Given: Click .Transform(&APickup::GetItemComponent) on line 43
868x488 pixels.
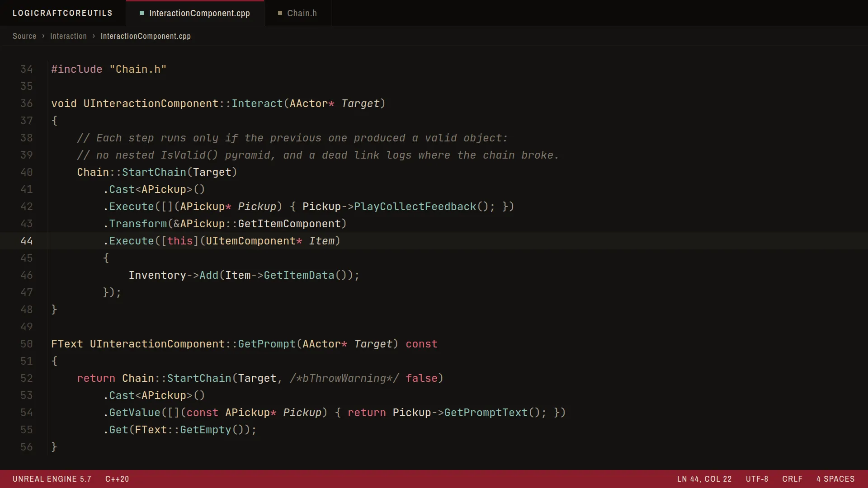Looking at the screenshot, I should click(225, 224).
